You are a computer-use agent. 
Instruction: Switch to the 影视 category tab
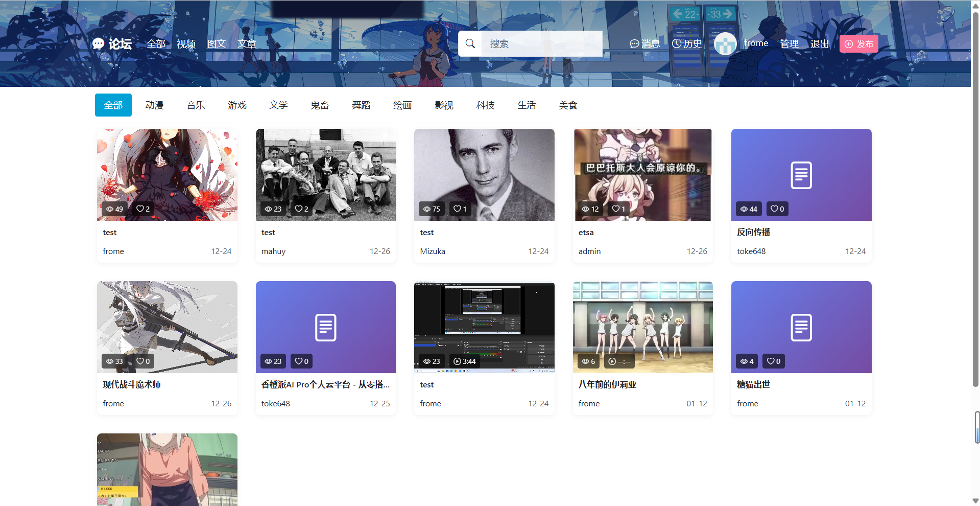point(444,105)
